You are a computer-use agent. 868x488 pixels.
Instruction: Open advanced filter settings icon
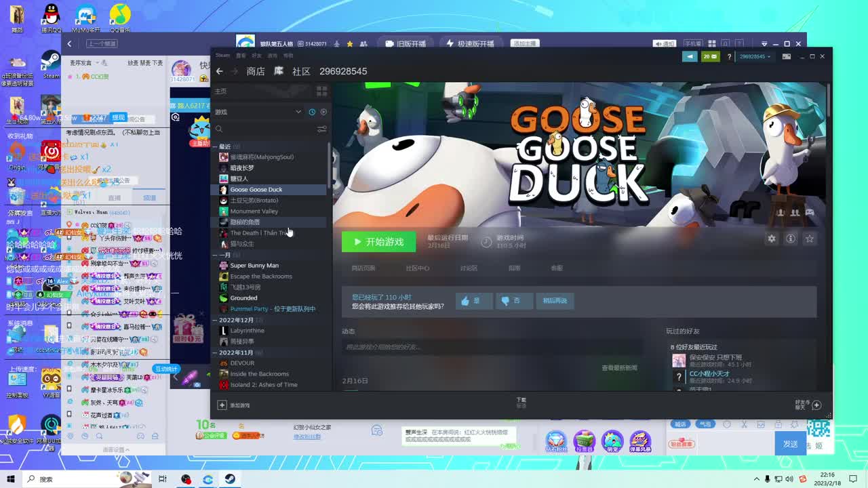tap(322, 129)
